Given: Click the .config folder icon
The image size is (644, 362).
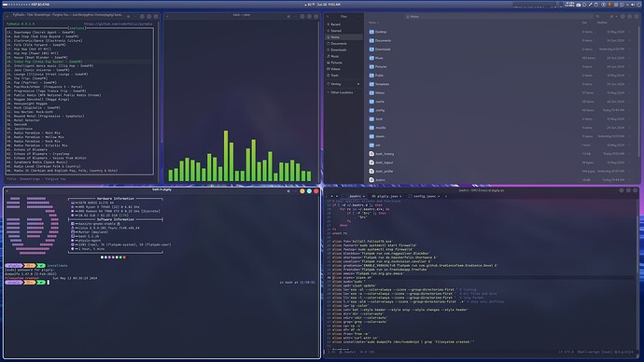Looking at the screenshot, I should pos(371,110).
